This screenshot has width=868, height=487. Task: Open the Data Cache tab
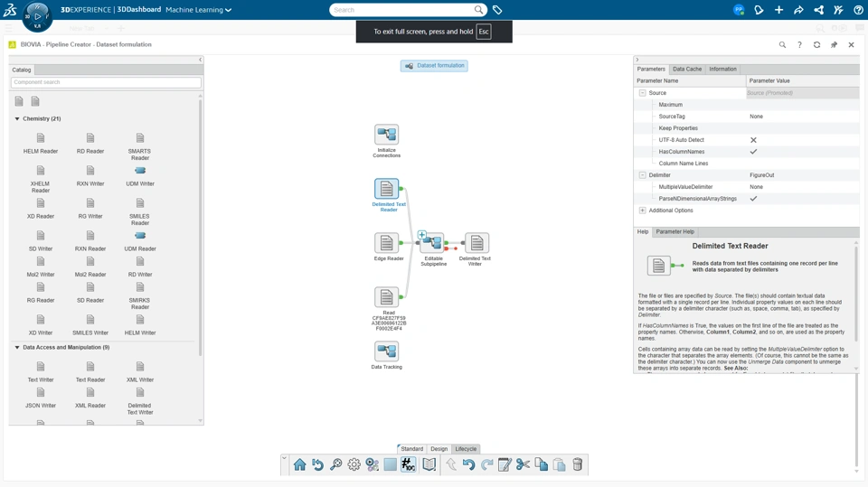(x=687, y=70)
